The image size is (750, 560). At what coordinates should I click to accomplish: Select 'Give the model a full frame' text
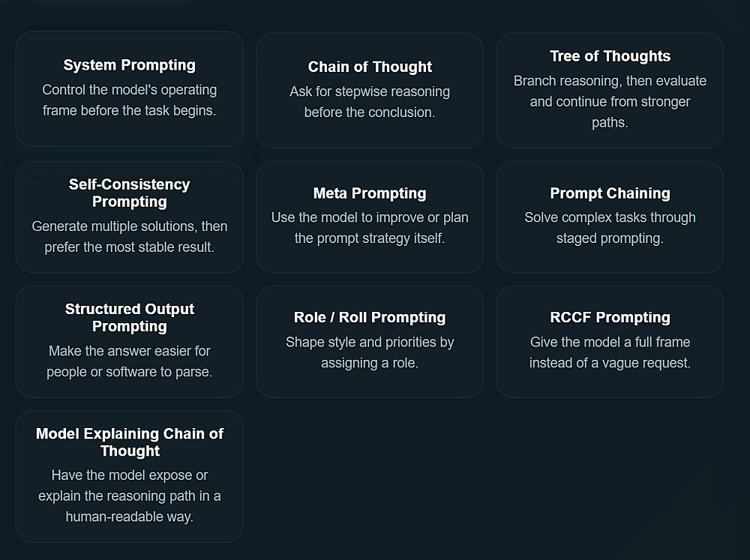610,352
